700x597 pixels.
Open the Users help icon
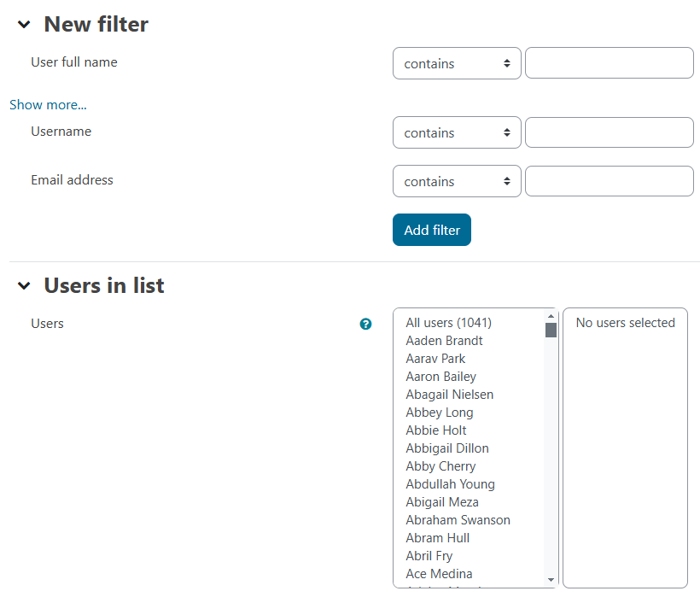pos(365,324)
